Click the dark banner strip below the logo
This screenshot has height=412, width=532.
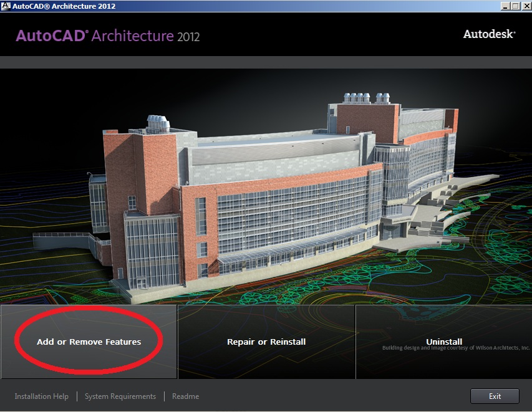(x=266, y=60)
